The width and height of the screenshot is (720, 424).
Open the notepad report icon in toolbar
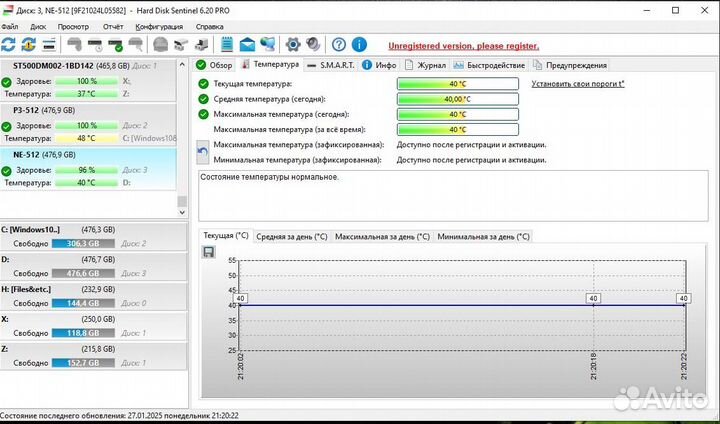(x=227, y=45)
